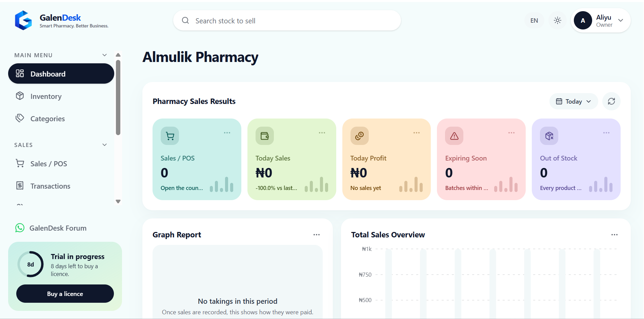Click the 'No takings in this period' message
The width and height of the screenshot is (644, 319).
click(x=238, y=301)
